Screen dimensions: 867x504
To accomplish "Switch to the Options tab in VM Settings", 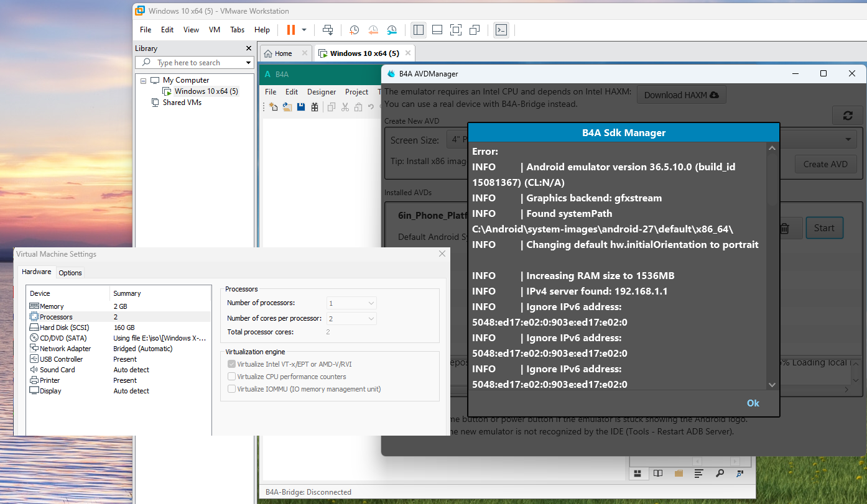I will pyautogui.click(x=70, y=273).
